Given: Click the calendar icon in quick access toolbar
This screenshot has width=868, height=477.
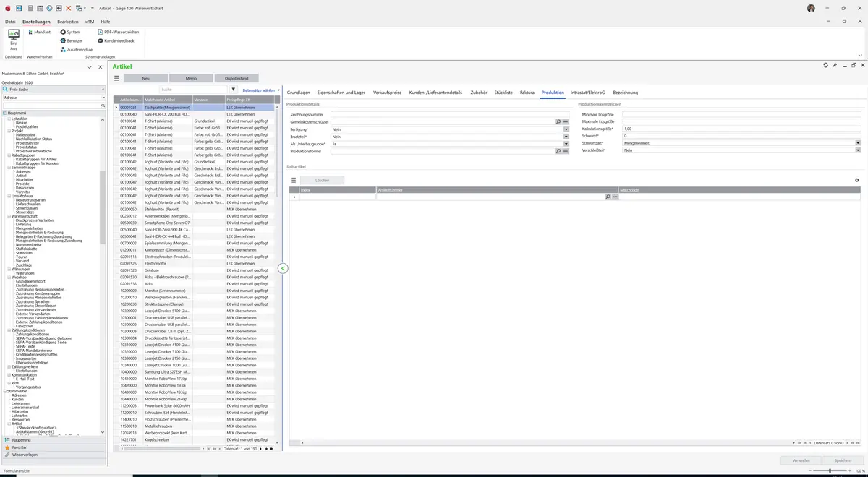Looking at the screenshot, I should [x=40, y=8].
